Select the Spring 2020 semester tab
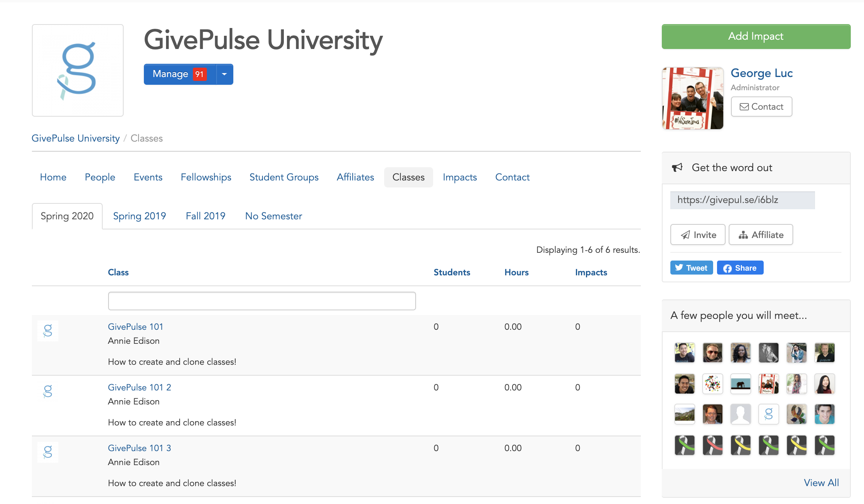This screenshot has height=504, width=864. tap(67, 216)
